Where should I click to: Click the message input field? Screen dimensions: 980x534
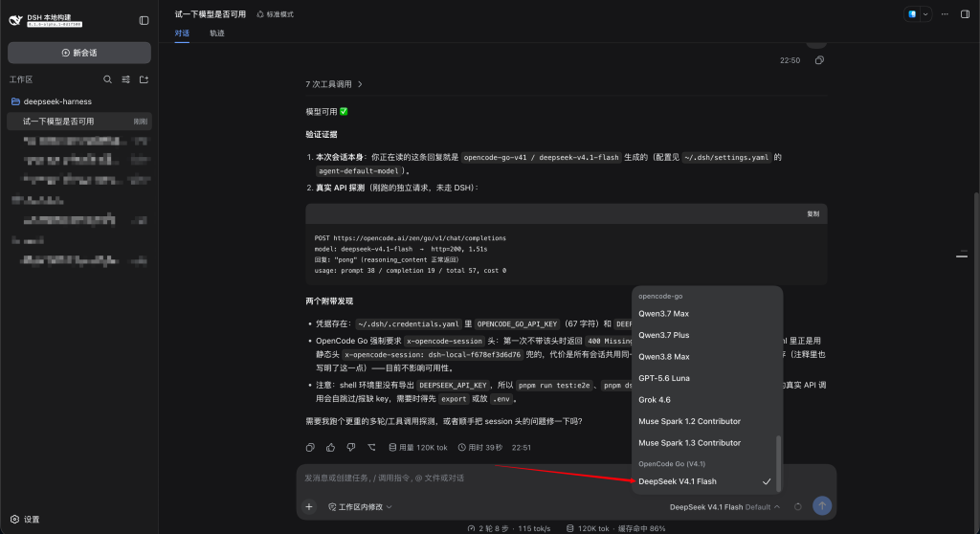462,478
